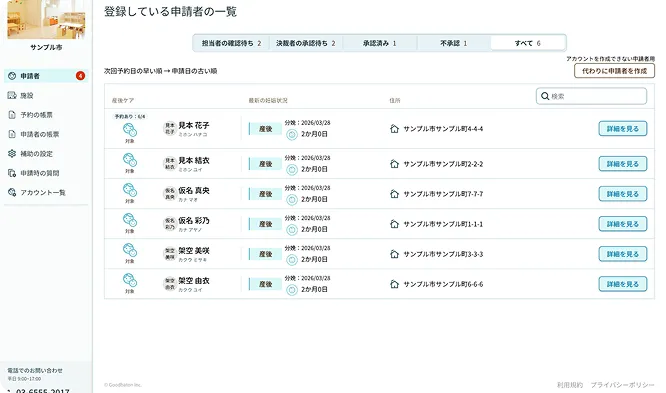Click the 予約の帳票 document icon
Image resolution: width=666 pixels, height=393 pixels.
coord(12,115)
